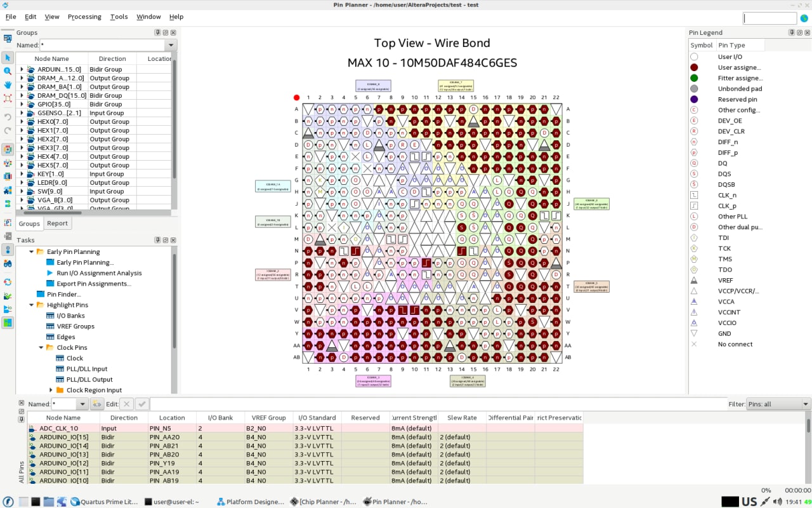Select the arrow selection tool

[x=8, y=58]
